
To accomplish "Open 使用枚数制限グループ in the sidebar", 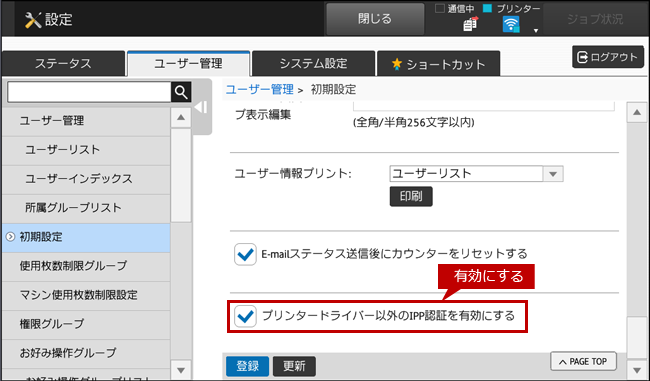I will coord(86,266).
